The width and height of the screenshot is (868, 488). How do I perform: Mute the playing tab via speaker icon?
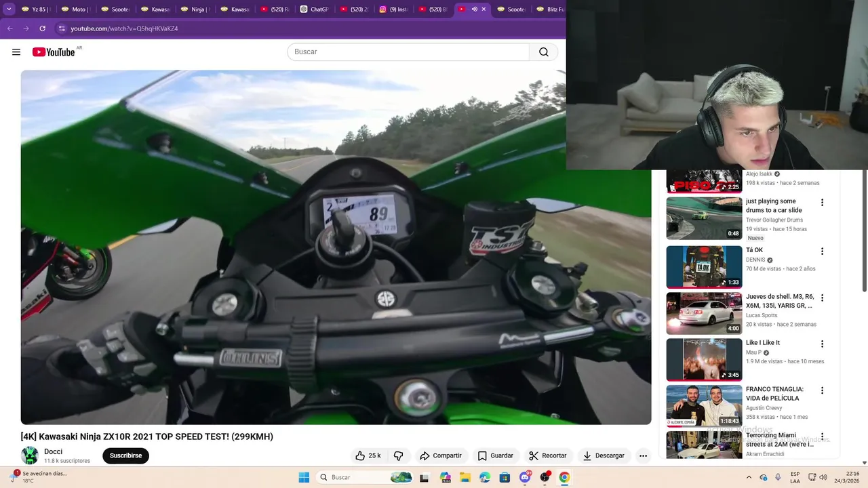(474, 9)
